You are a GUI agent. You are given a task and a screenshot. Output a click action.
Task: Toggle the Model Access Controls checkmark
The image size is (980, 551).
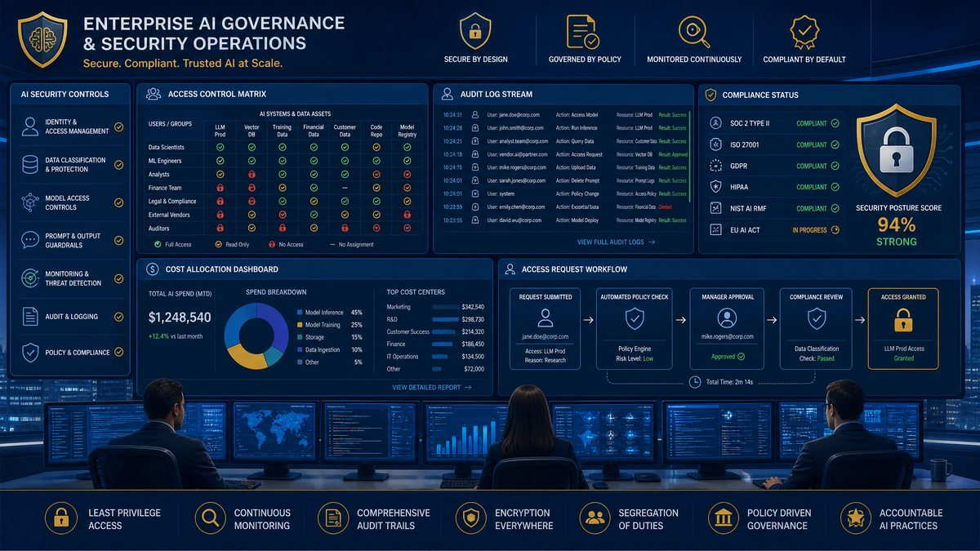click(118, 202)
